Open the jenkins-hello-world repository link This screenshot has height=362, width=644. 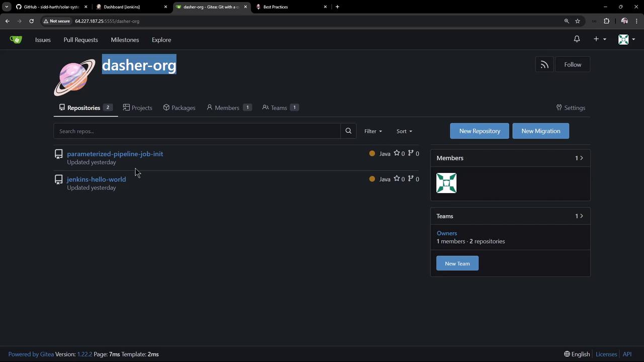click(96, 179)
